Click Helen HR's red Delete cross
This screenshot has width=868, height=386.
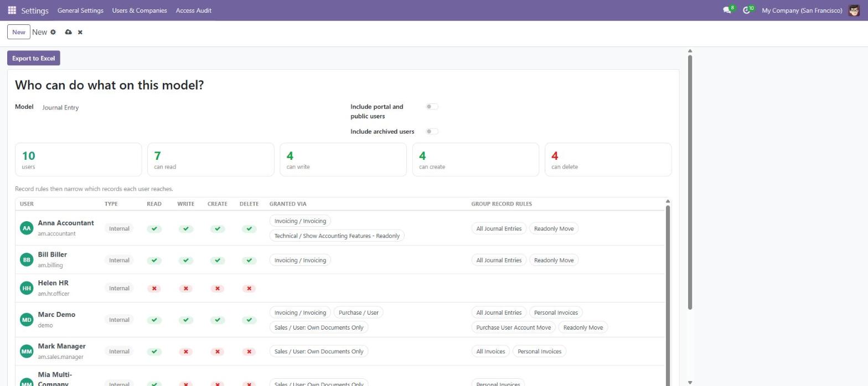pos(249,288)
